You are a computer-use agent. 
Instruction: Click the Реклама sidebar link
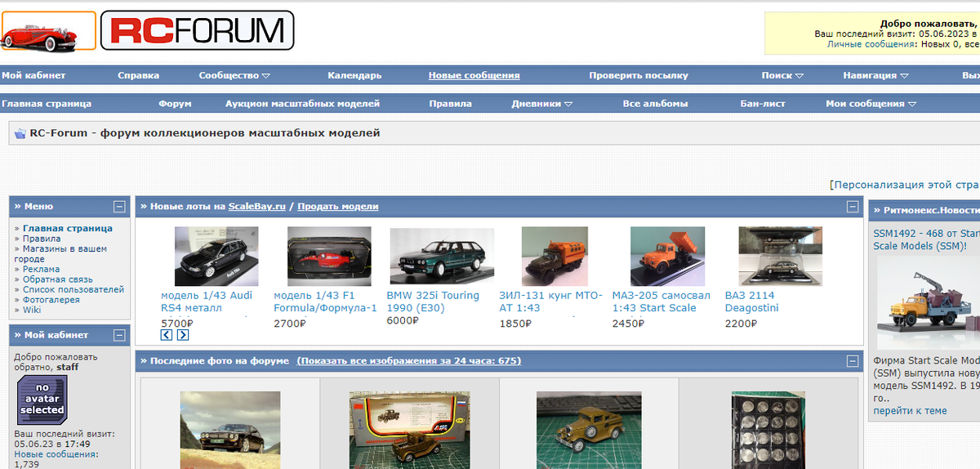click(x=41, y=269)
